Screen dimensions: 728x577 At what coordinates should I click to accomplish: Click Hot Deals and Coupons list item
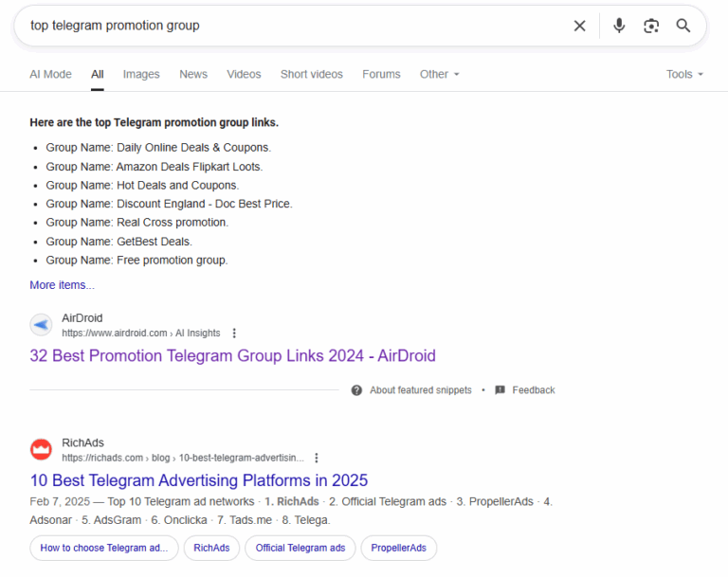pyautogui.click(x=142, y=185)
